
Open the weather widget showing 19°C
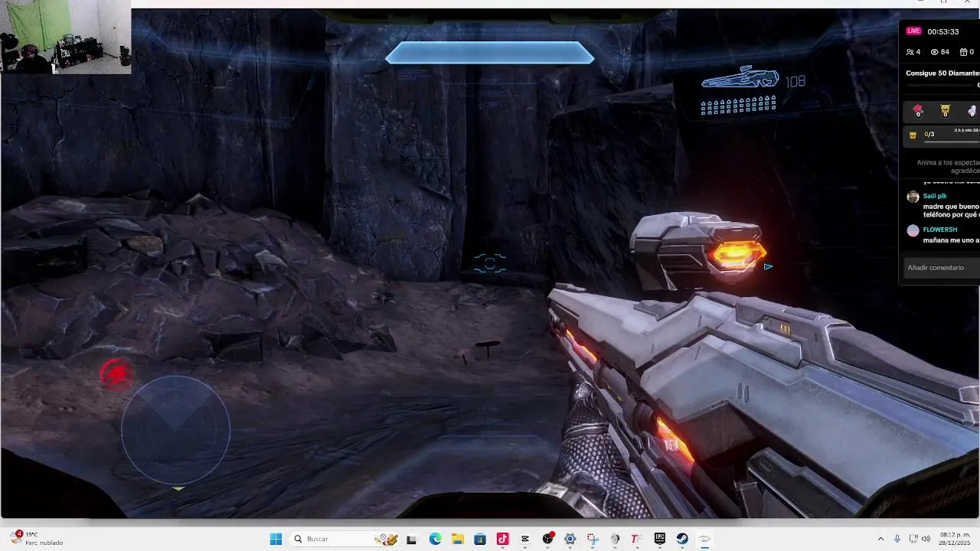click(x=37, y=539)
